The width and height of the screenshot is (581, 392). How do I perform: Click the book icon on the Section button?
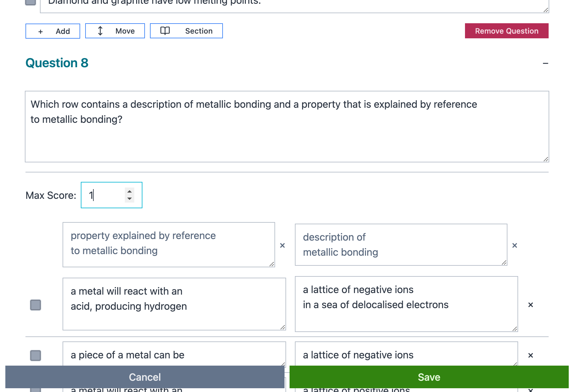tap(165, 30)
